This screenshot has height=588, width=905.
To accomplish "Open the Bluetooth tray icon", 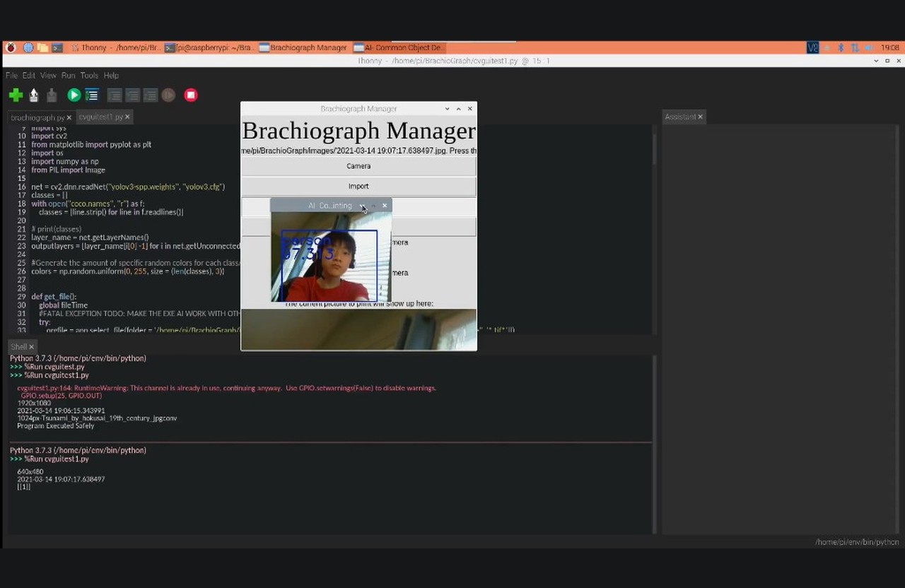I will 841,47.
